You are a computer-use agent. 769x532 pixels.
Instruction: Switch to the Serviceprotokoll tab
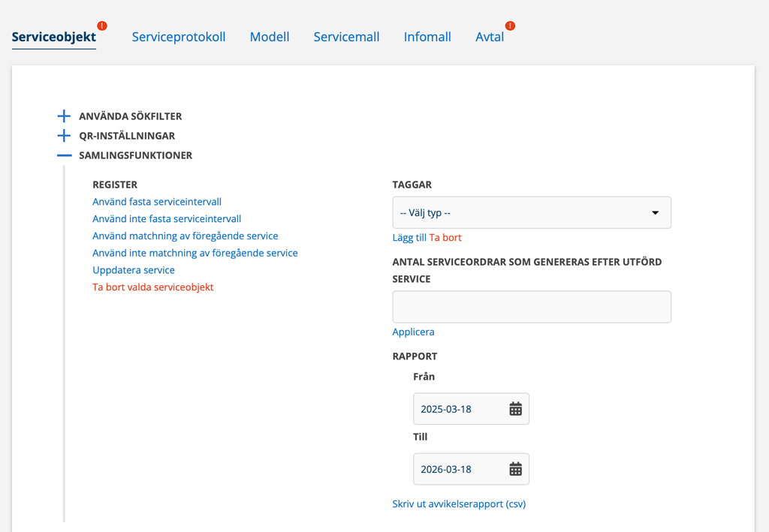click(179, 37)
